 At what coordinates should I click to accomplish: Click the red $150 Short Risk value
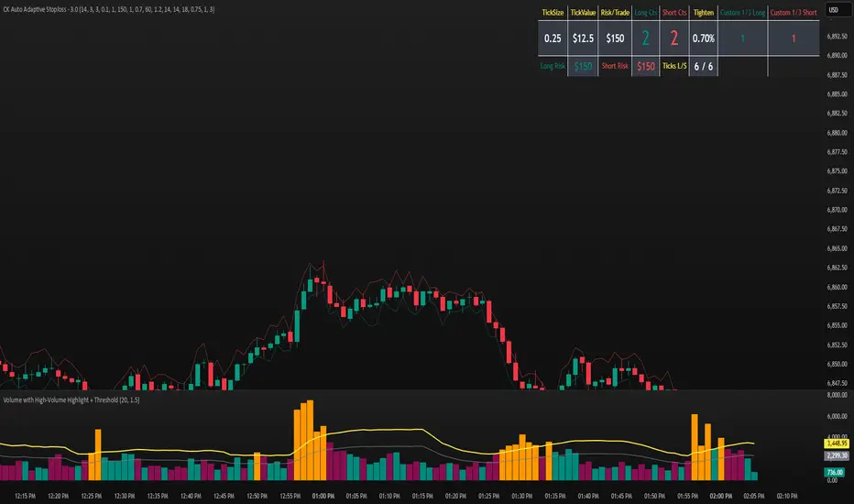pos(645,66)
